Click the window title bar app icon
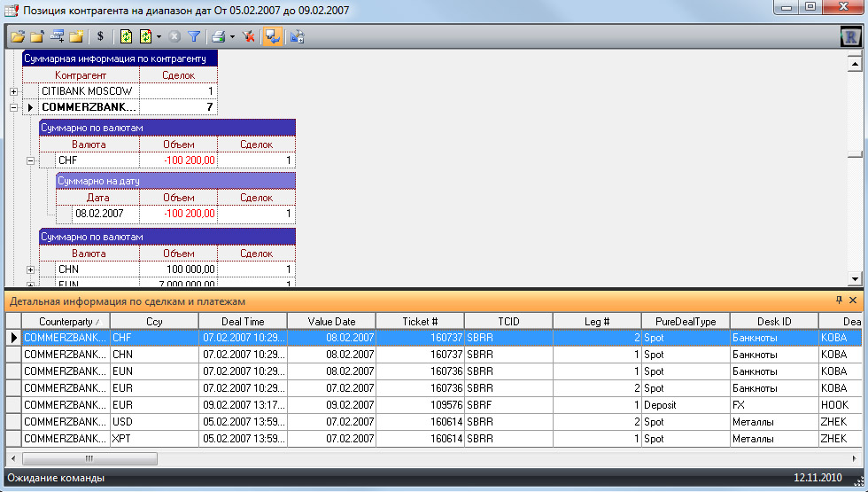 click(x=11, y=11)
